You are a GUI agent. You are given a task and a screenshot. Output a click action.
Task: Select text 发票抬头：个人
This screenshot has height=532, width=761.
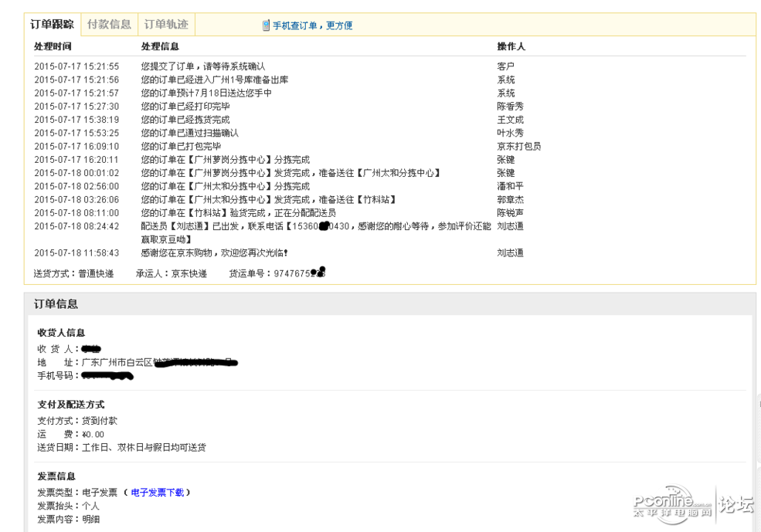click(69, 506)
